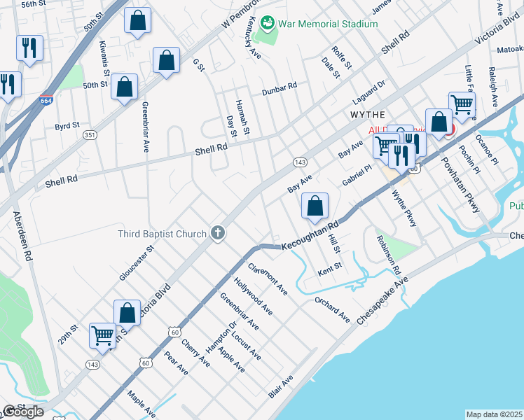Click the 29th St label
The width and height of the screenshot is (524, 420).
click(68, 335)
